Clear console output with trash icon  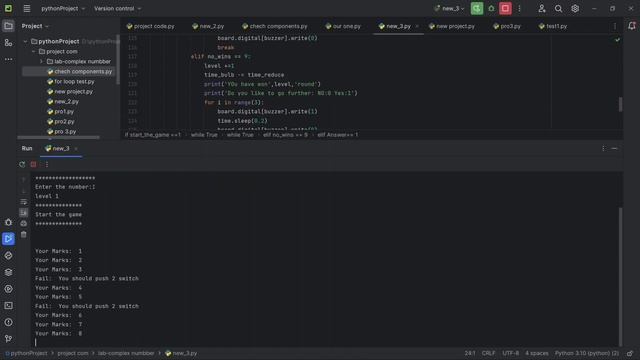[24, 235]
